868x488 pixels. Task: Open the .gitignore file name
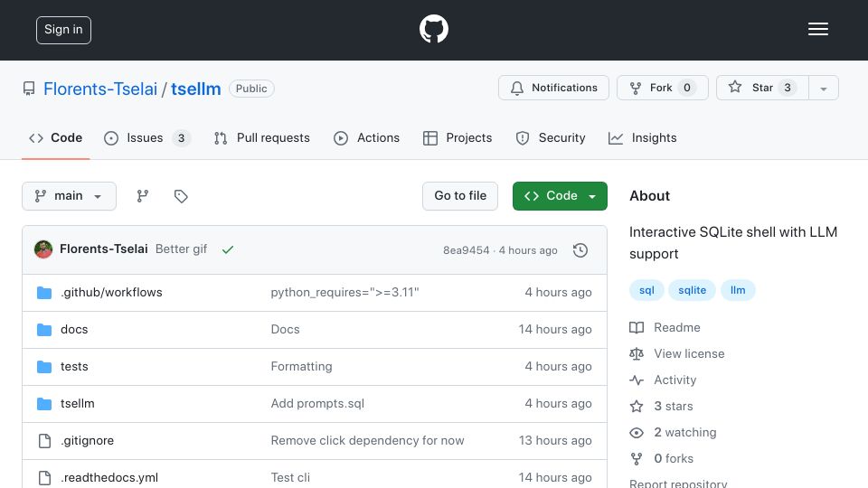[88, 440]
